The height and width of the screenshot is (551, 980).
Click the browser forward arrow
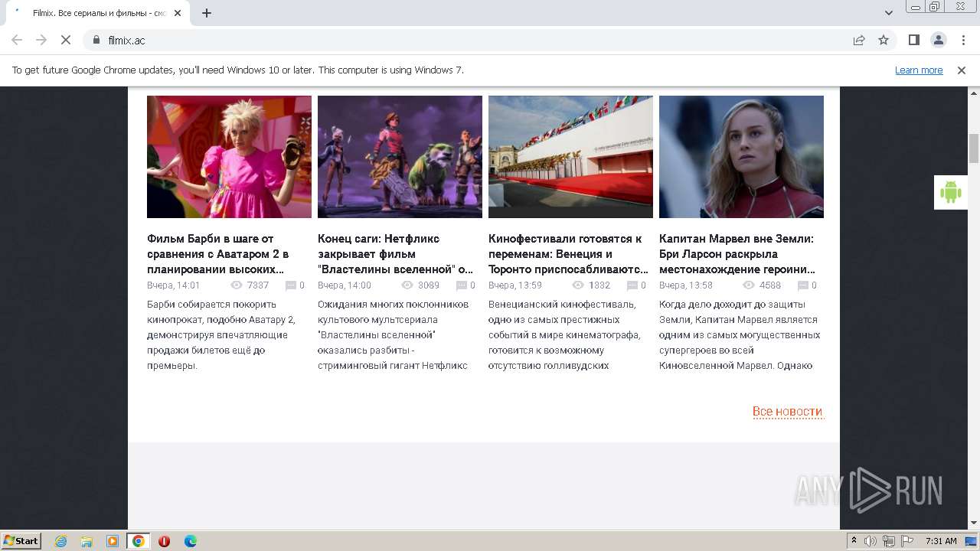(41, 40)
